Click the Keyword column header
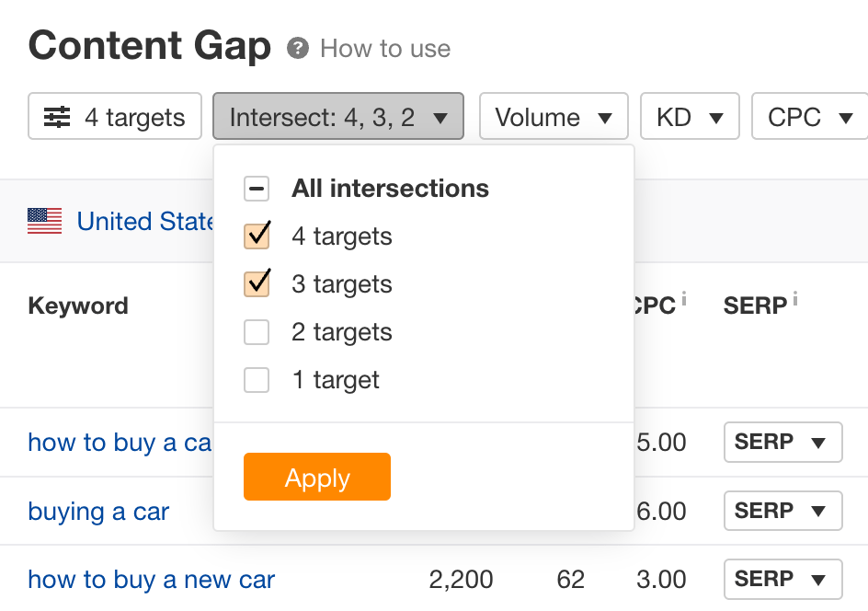The width and height of the screenshot is (868, 611). (x=78, y=305)
